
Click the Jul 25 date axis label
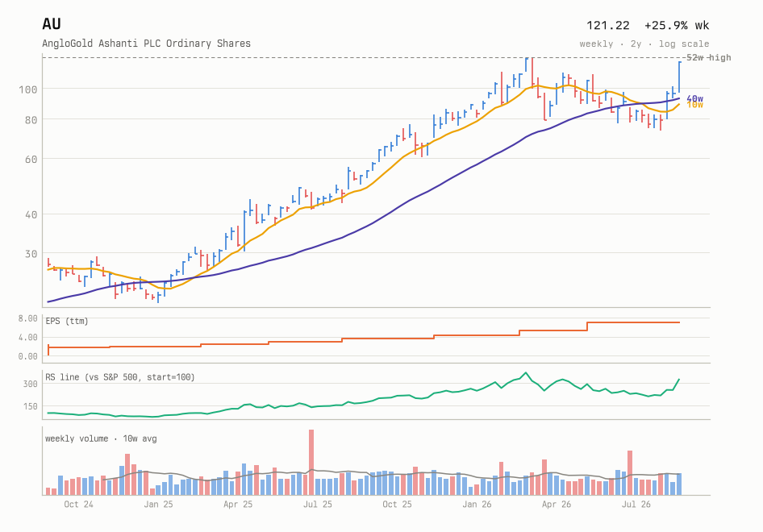point(318,505)
